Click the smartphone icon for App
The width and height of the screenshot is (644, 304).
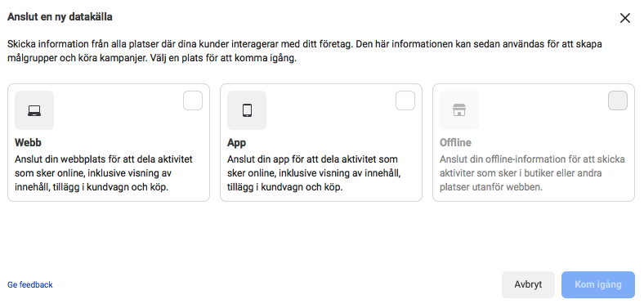[247, 110]
